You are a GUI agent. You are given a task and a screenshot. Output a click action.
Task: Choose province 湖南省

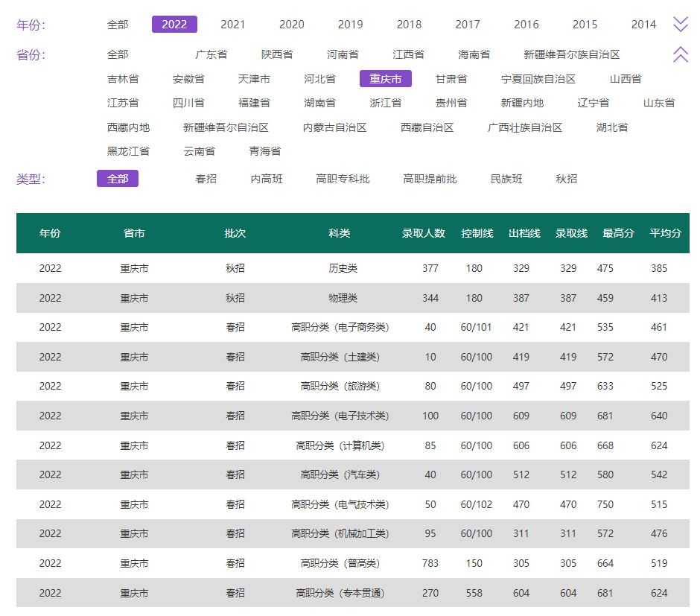[319, 103]
